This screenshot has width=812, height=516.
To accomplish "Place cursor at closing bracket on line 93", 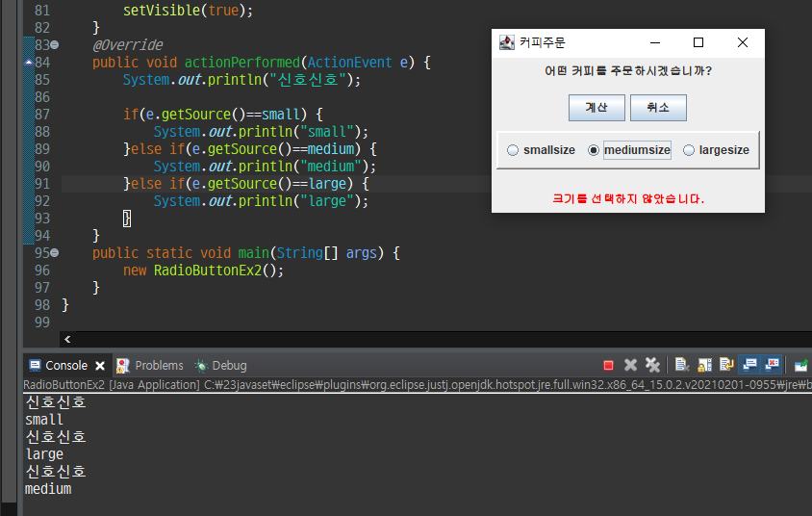I will pos(127,219).
